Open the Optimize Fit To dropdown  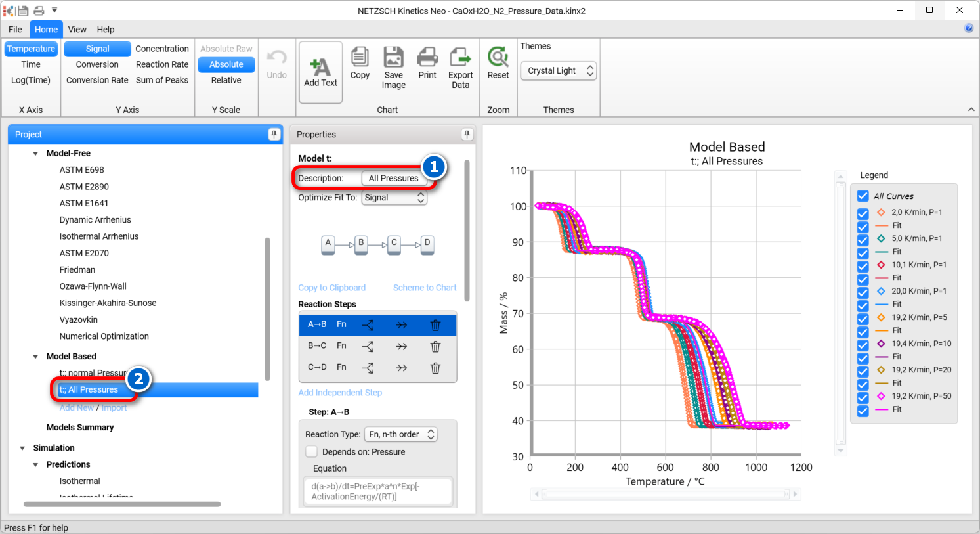(x=394, y=198)
